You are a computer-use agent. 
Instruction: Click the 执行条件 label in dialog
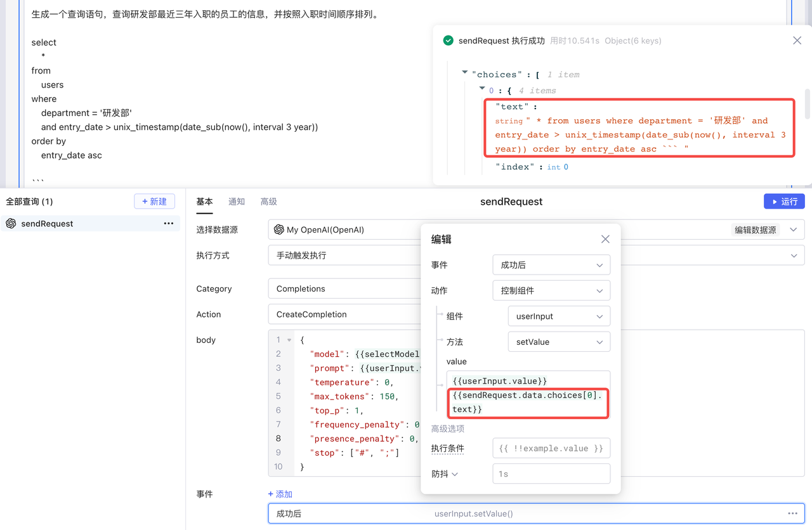coord(448,448)
